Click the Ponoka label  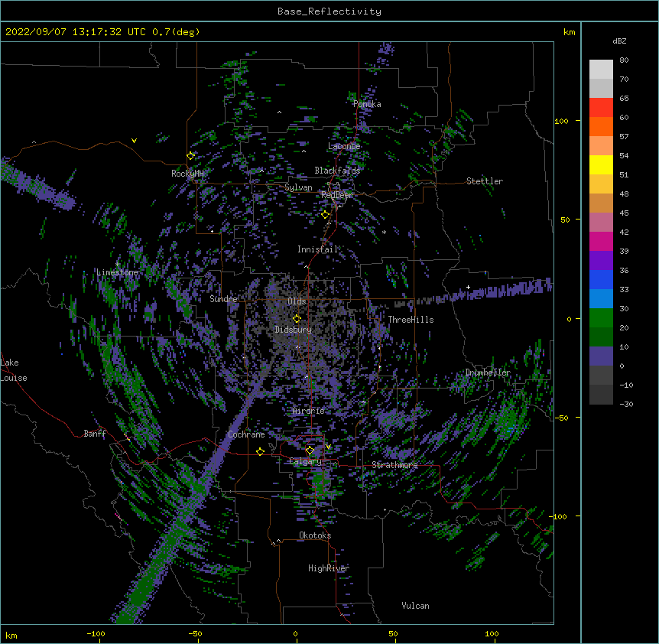(367, 104)
